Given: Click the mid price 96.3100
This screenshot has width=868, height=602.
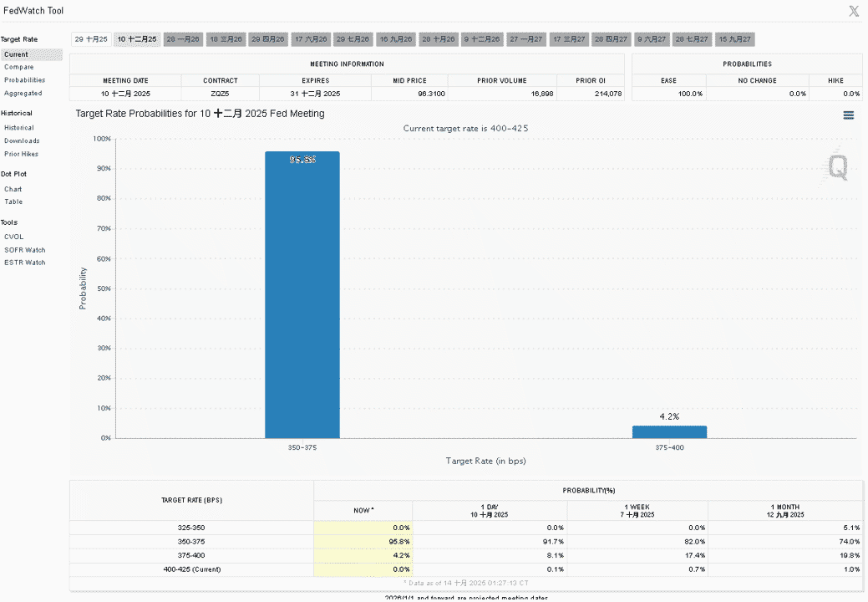Looking at the screenshot, I should click(431, 94).
